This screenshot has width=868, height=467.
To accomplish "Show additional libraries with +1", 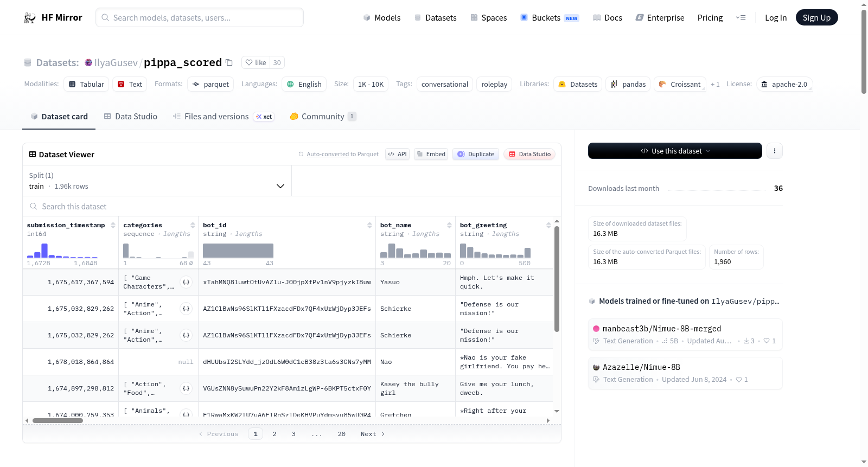I will 715,85.
